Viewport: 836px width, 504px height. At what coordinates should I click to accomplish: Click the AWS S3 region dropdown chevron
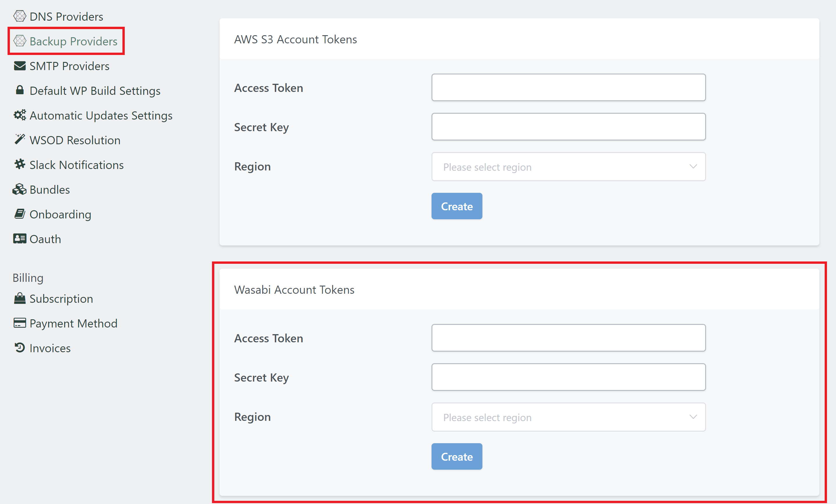(693, 167)
